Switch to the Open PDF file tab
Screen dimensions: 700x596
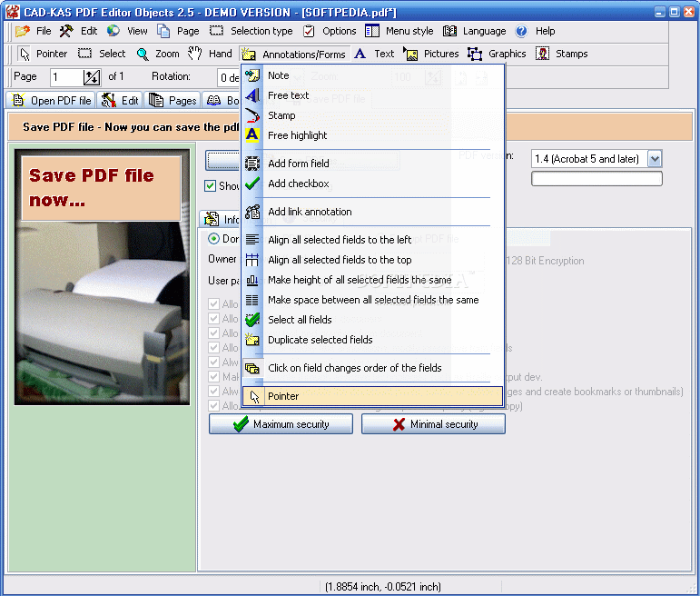coord(52,101)
